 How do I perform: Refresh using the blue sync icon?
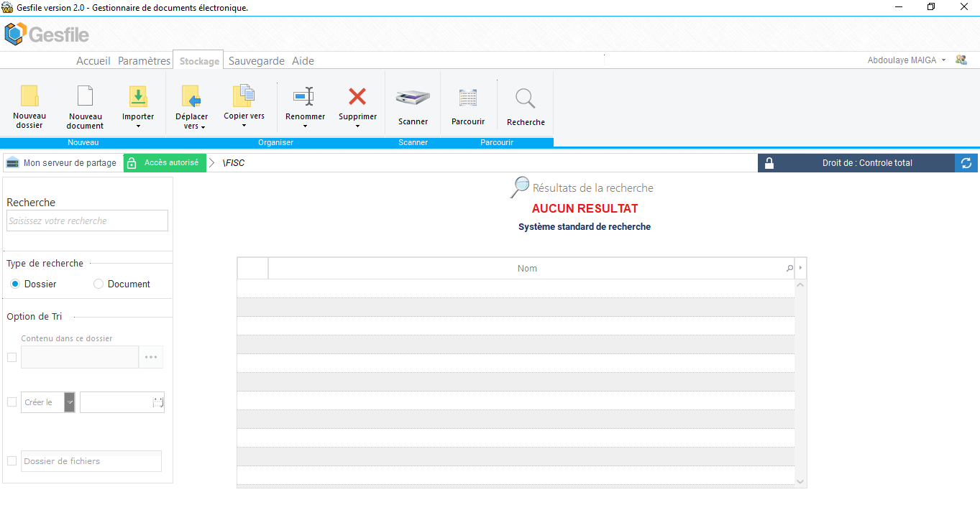click(966, 163)
